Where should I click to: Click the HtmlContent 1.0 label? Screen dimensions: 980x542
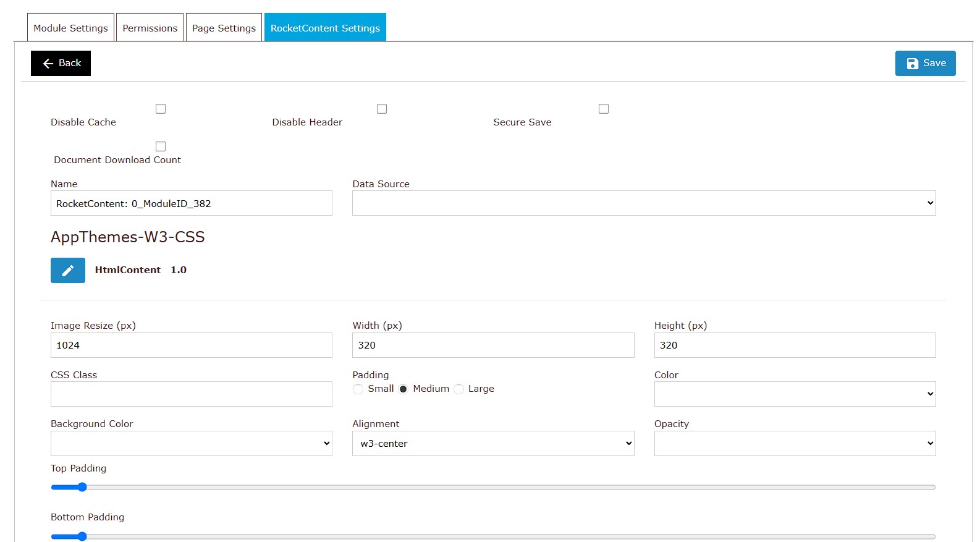(140, 270)
